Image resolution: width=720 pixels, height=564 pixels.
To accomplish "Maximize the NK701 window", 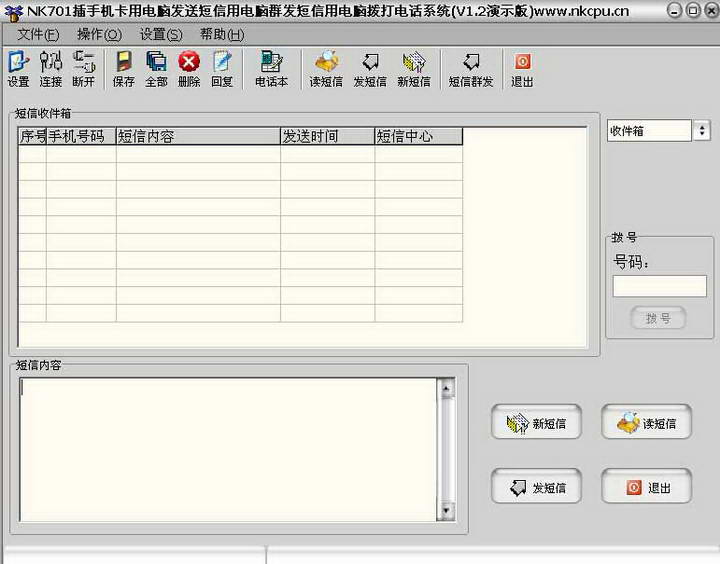I will [693, 10].
